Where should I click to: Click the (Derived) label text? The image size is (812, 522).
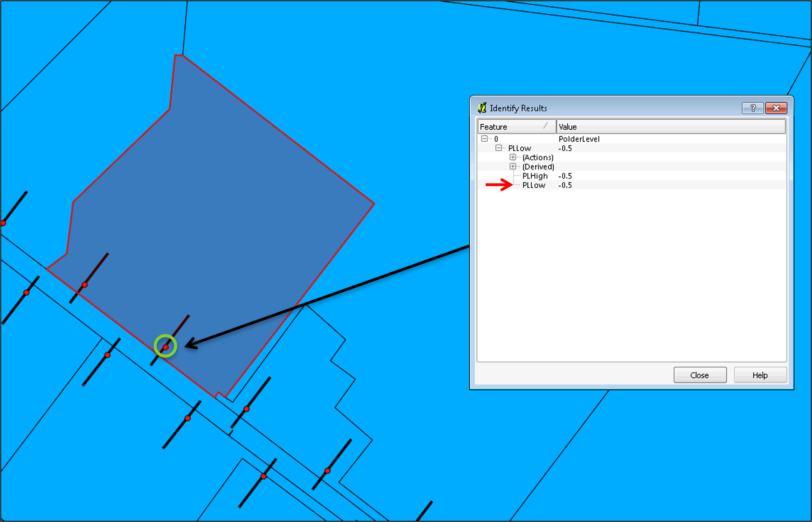tap(538, 167)
